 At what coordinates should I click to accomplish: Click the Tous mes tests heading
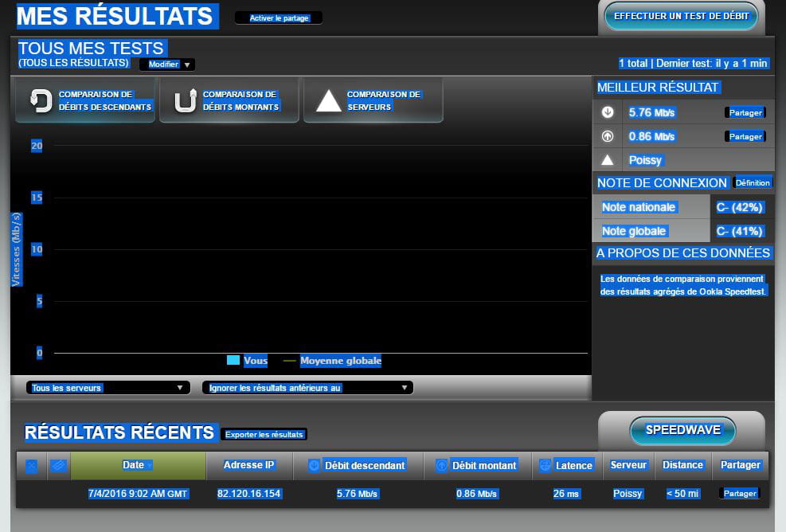(91, 48)
